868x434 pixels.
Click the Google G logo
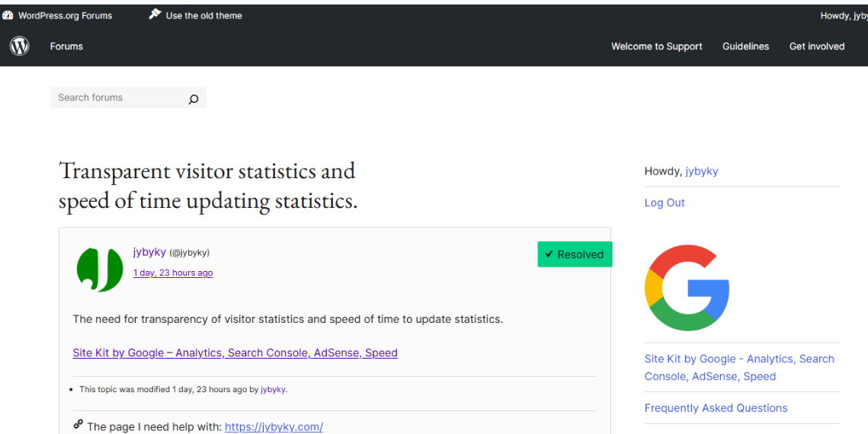pyautogui.click(x=687, y=288)
